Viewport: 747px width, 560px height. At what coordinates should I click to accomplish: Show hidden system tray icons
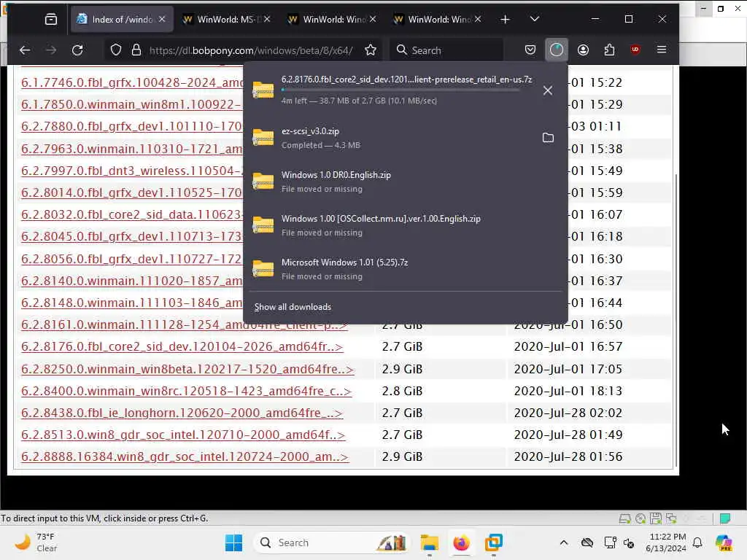564,542
